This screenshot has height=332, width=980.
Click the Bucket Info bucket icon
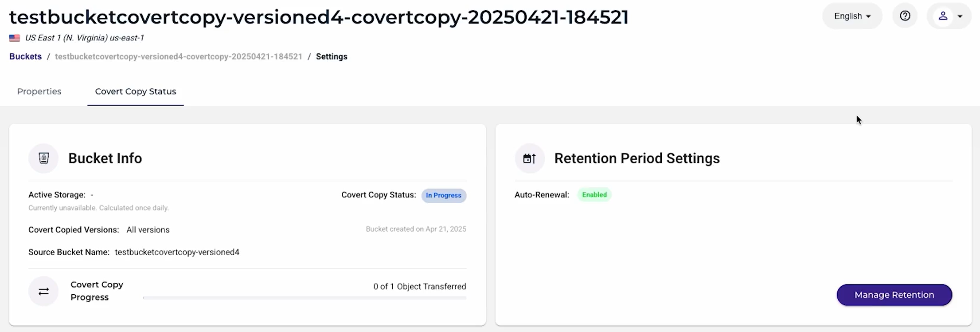pyautogui.click(x=43, y=158)
